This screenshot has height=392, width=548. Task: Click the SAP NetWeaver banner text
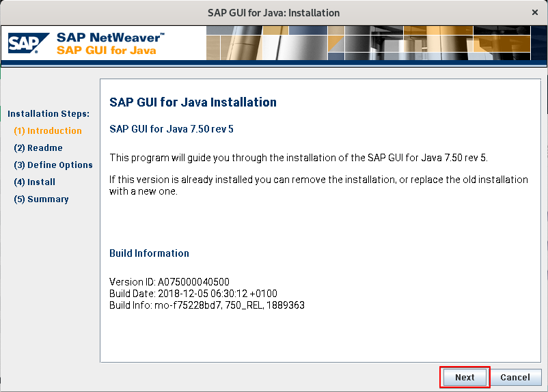click(111, 38)
